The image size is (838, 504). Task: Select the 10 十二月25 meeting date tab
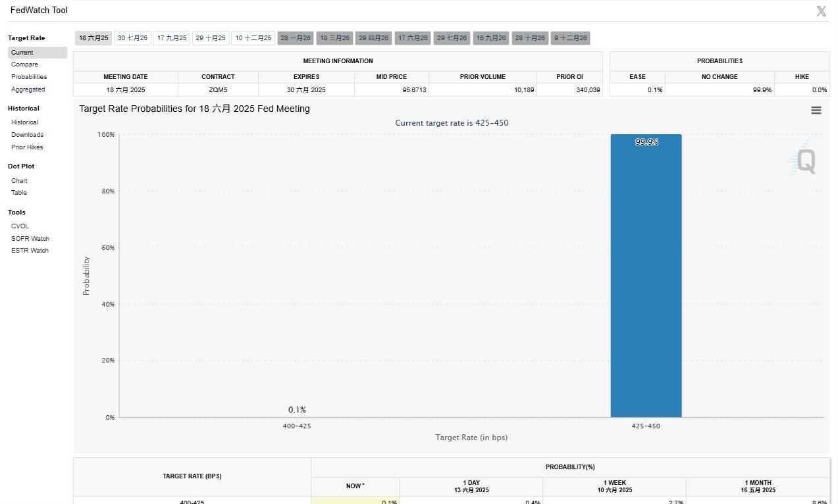(253, 38)
